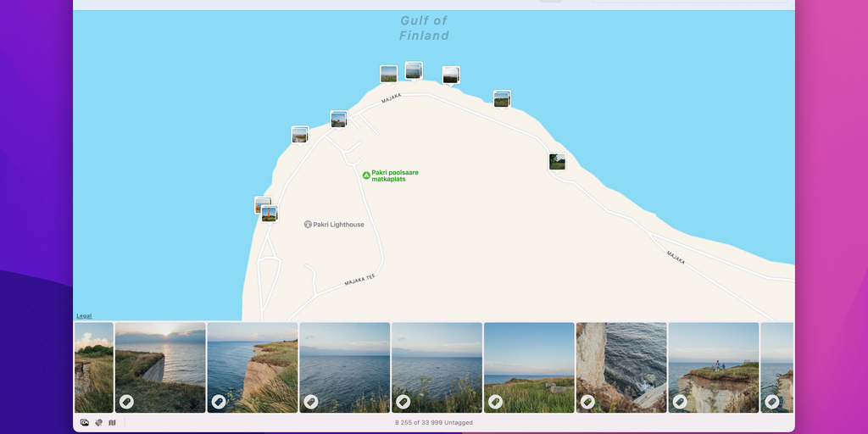Image resolution: width=868 pixels, height=434 pixels.
Task: Select thumbnail of people sitting on cliff
Action: [714, 368]
